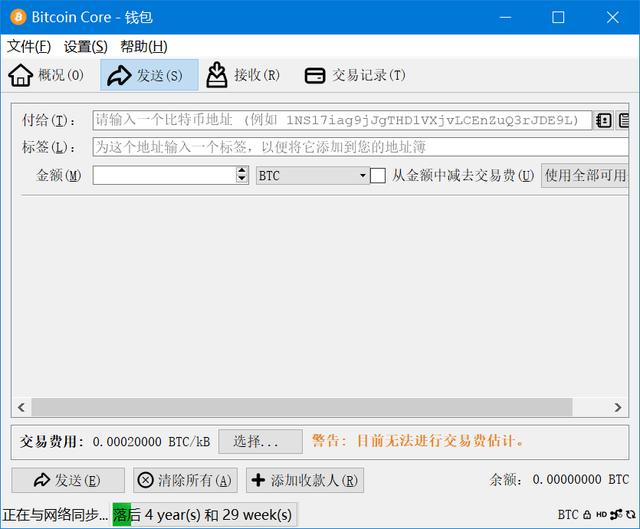Minimize the Bitcoin Core window
The height and width of the screenshot is (529, 640).
tap(505, 17)
